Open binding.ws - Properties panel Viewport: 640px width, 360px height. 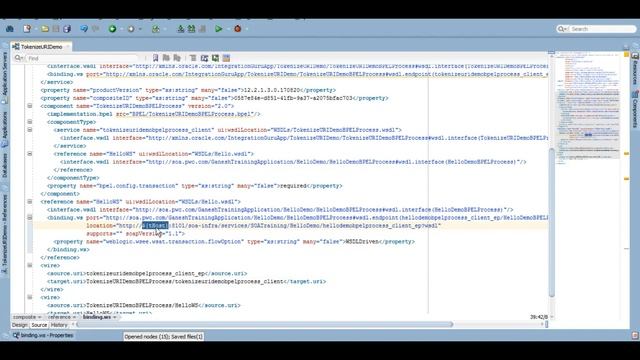pyautogui.click(x=43, y=335)
